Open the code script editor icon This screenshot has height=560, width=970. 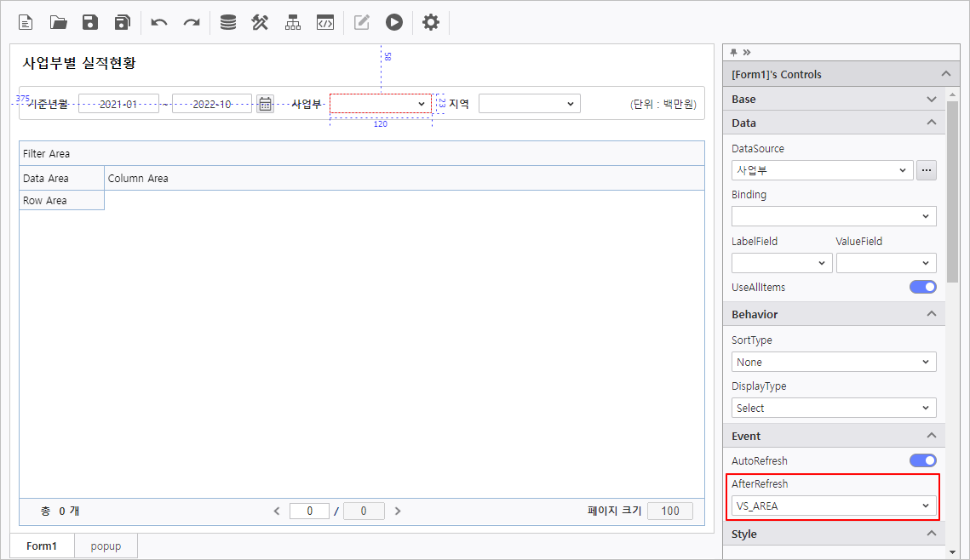pos(324,23)
